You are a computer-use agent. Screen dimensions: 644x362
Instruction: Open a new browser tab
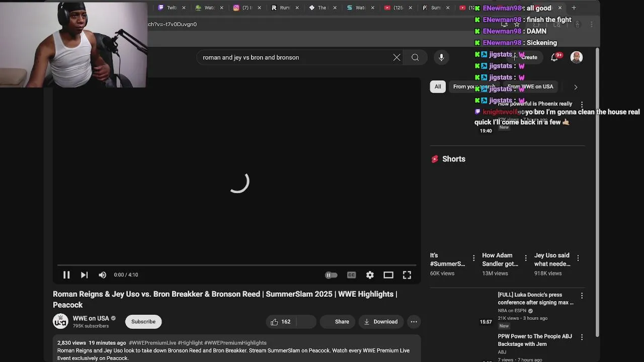point(574,8)
